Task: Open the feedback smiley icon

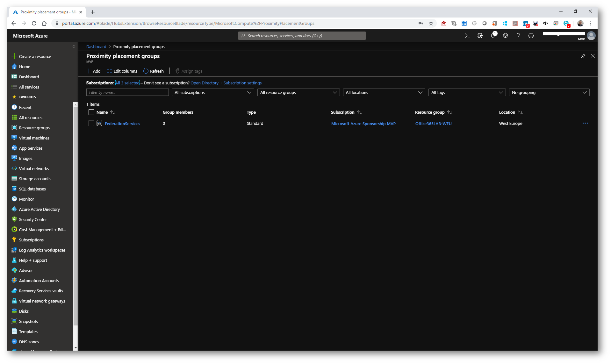Action: (x=531, y=36)
